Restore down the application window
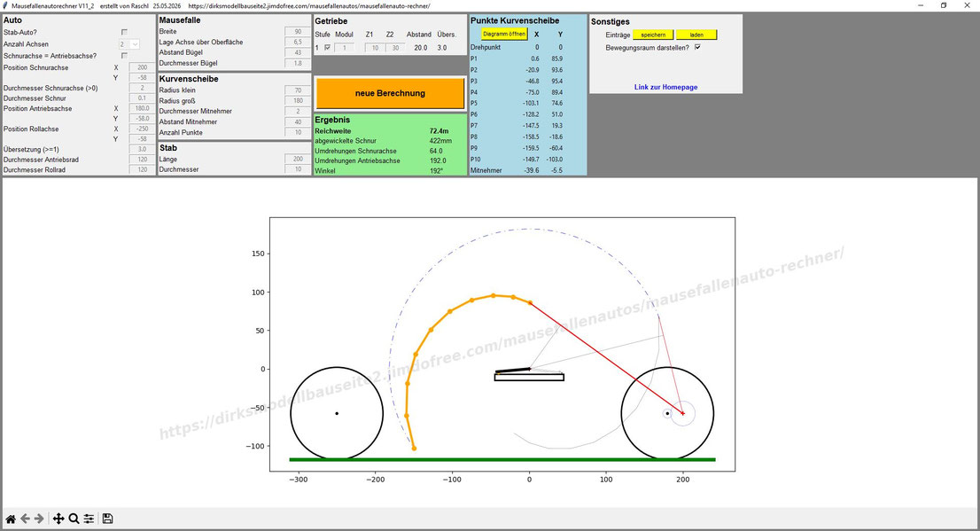This screenshot has width=980, height=531. [944, 5]
